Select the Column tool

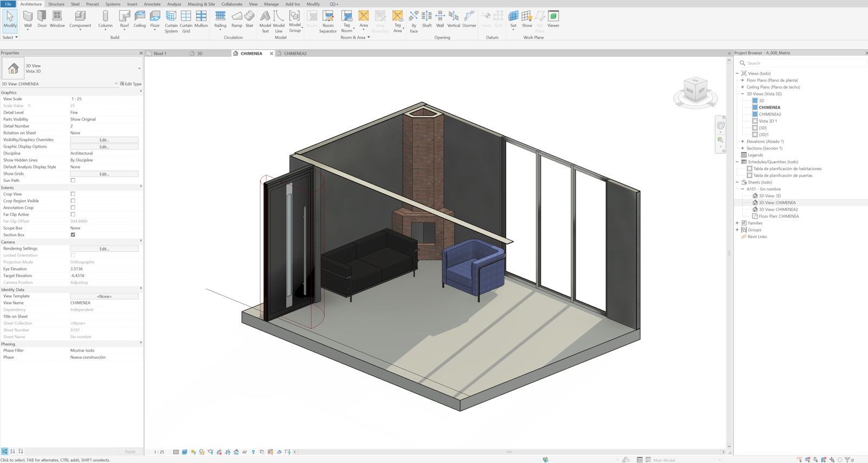pyautogui.click(x=105, y=20)
